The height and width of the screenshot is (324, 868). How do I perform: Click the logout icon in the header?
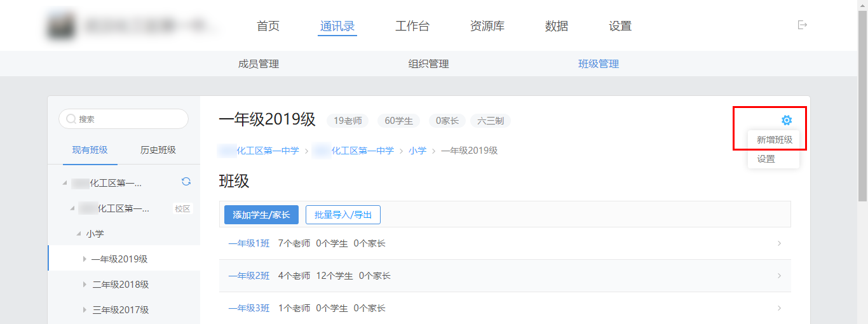point(803,25)
